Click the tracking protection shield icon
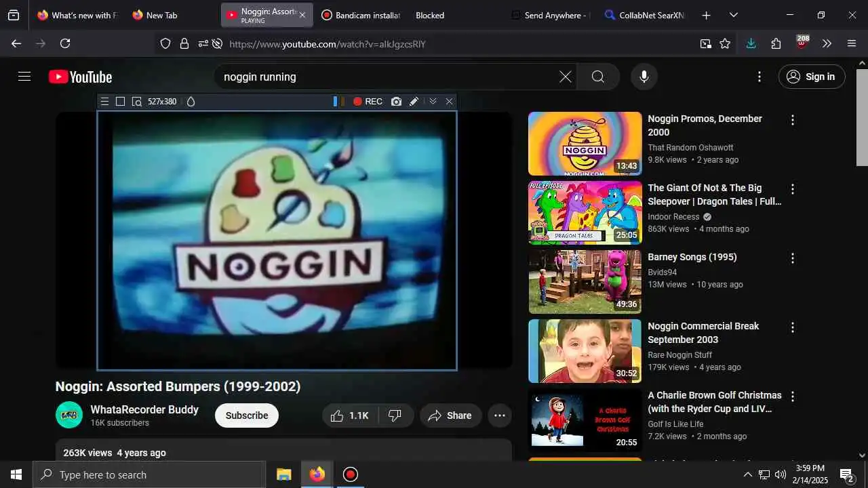868x488 pixels. (165, 43)
